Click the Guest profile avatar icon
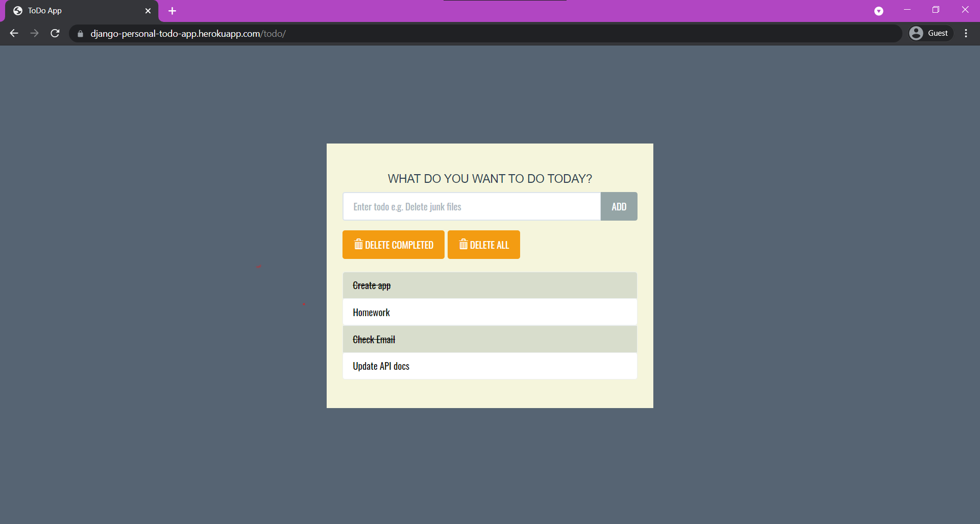This screenshot has width=980, height=524. [x=917, y=33]
